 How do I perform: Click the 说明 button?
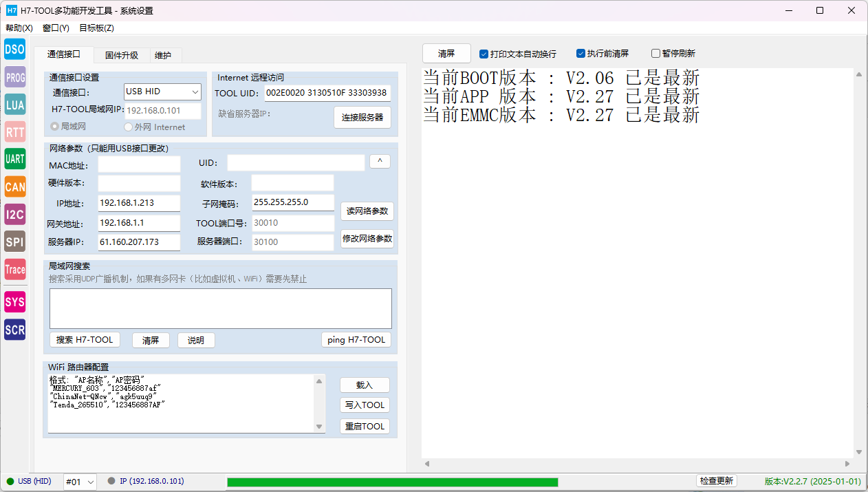pyautogui.click(x=196, y=341)
